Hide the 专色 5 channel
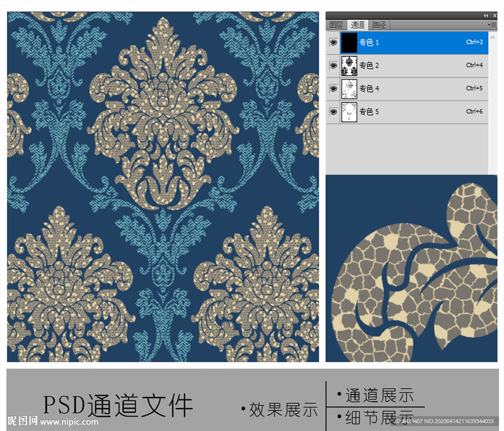Viewport: 504px width, 431px height. [333, 112]
